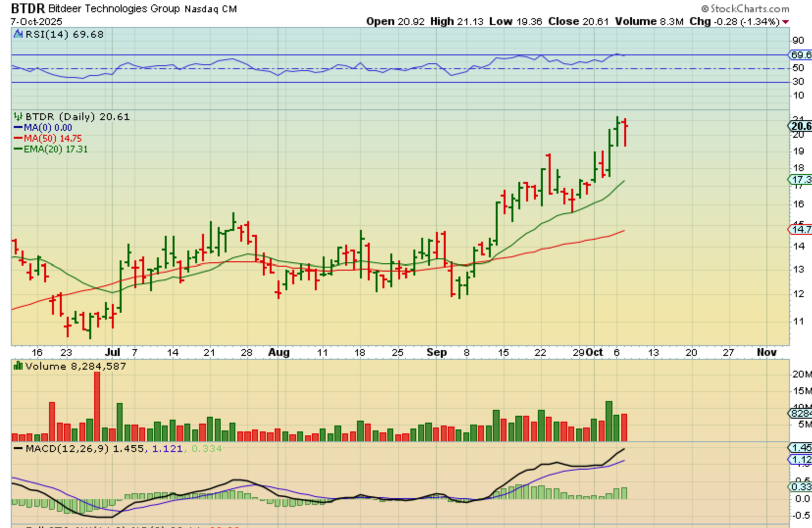Click the "Close 20.61" header value
Screen dimensions: 812x528
[579, 22]
